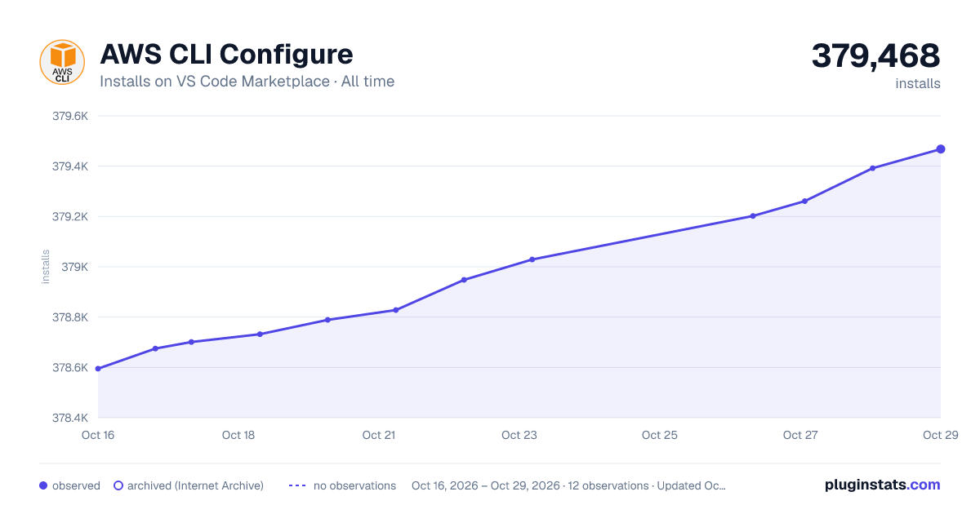Click the 379K y-axis label
The width and height of the screenshot is (980, 514).
coord(75,267)
